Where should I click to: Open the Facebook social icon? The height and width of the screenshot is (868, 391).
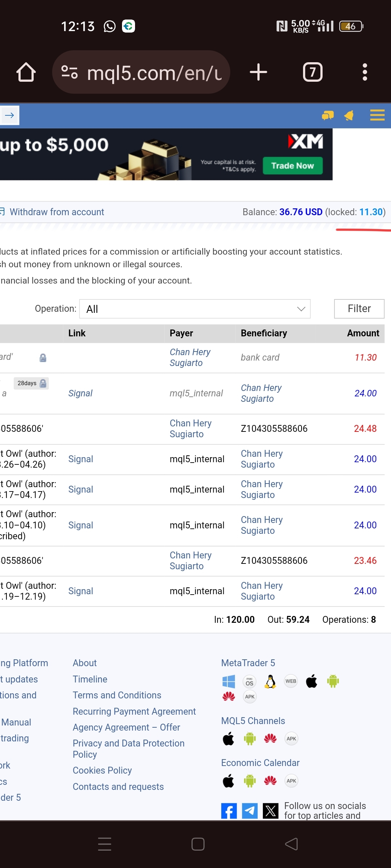point(229,811)
